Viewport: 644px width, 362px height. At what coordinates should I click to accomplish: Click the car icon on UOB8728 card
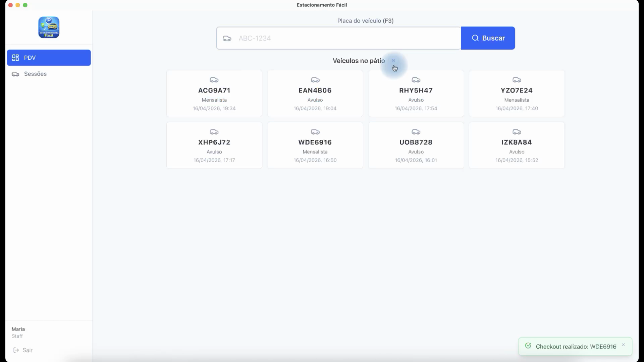pyautogui.click(x=416, y=132)
